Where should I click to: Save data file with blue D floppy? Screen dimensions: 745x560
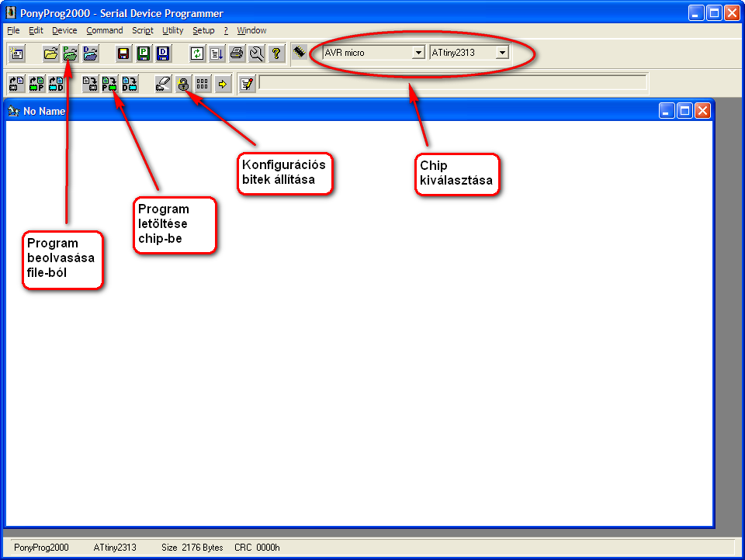coord(164,54)
